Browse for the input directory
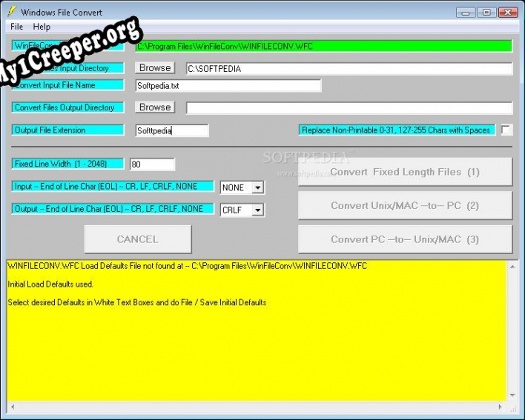Viewport: 525px width, 420px height. [x=155, y=67]
